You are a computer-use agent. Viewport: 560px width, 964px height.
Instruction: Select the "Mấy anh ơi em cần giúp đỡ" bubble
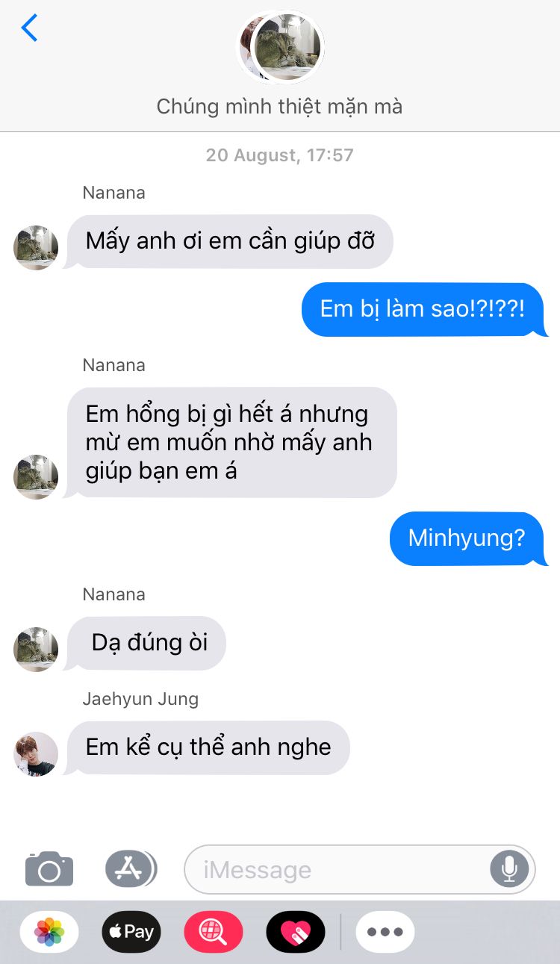click(229, 241)
